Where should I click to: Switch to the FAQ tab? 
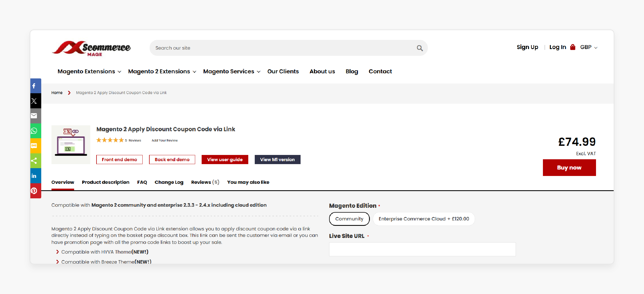(142, 182)
